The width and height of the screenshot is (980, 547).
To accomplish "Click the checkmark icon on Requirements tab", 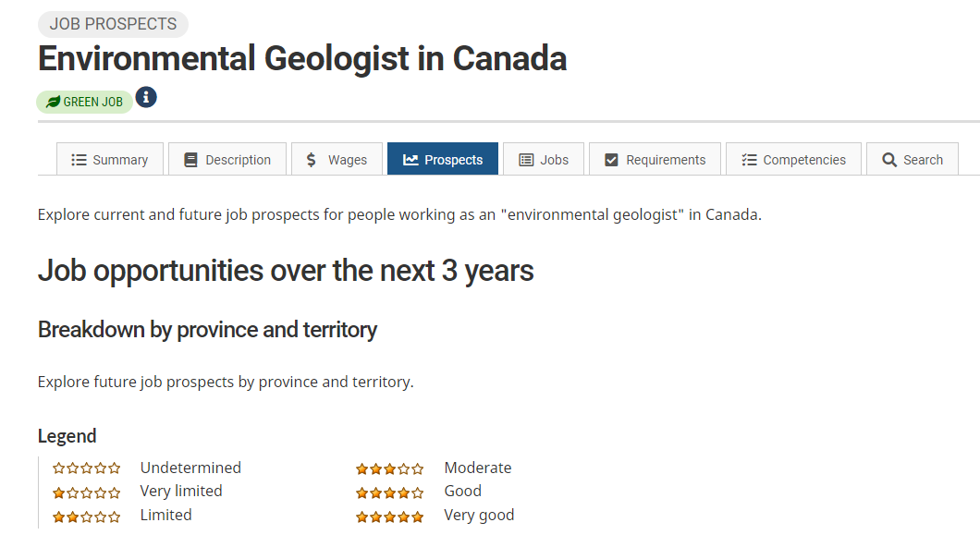I will click(611, 160).
